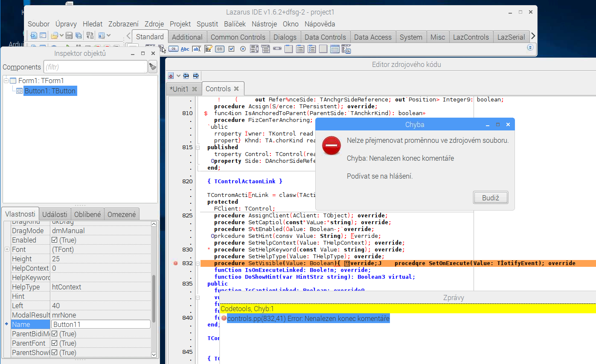Switch to the Události tab

tap(55, 214)
